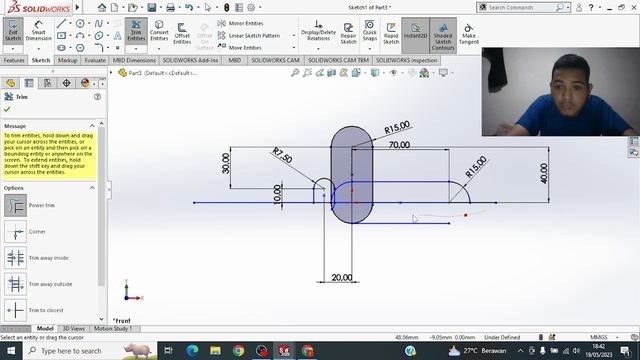640x360 pixels.
Task: Select the Sketch Fillet tool
Action: [99, 48]
